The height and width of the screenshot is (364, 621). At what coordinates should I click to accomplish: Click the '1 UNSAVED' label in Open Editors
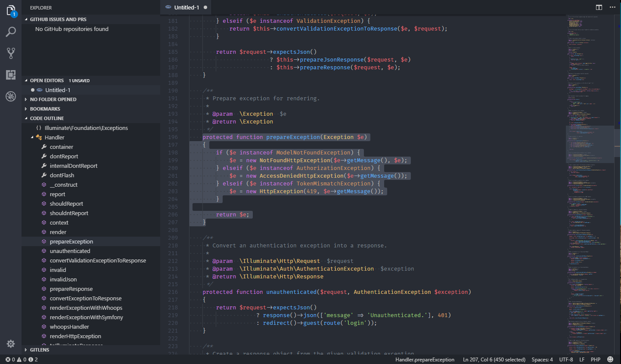pyautogui.click(x=79, y=80)
